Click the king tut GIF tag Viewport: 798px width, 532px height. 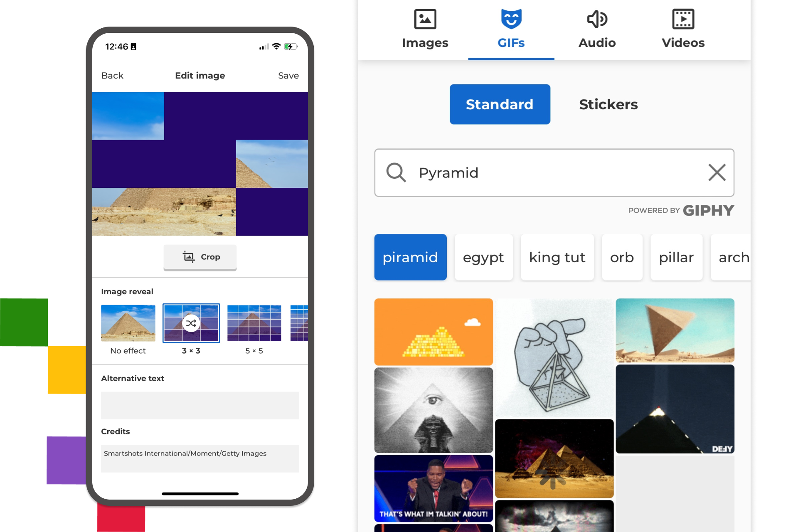(x=557, y=256)
